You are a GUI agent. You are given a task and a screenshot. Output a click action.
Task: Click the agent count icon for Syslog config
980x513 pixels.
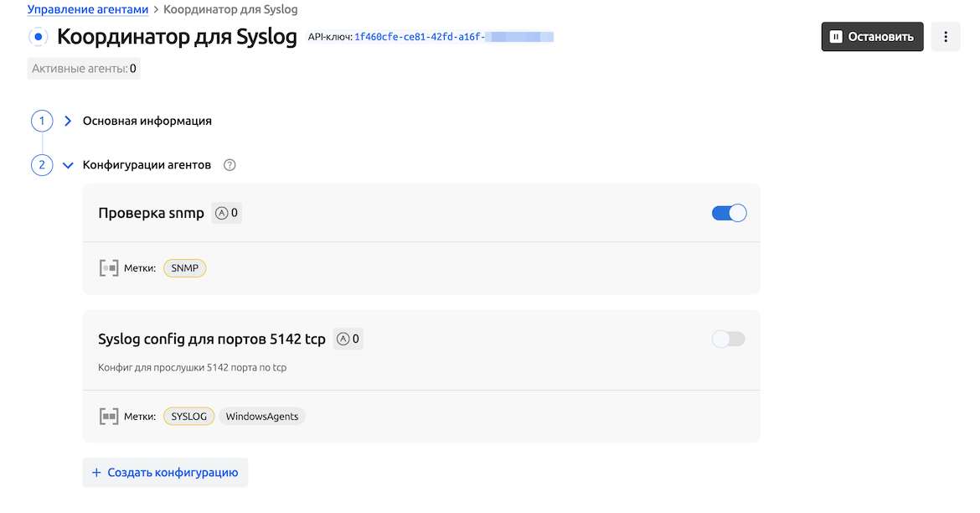click(343, 339)
